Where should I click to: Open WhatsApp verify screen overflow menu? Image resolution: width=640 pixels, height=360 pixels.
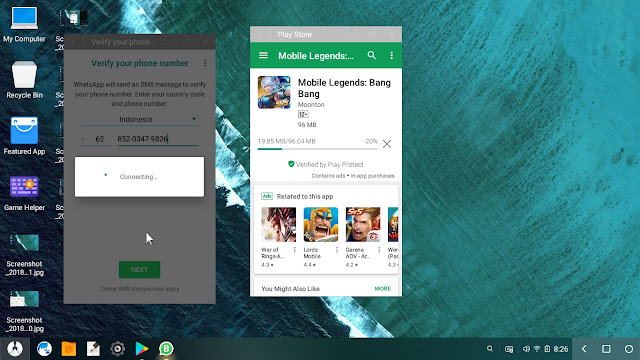click(x=205, y=63)
